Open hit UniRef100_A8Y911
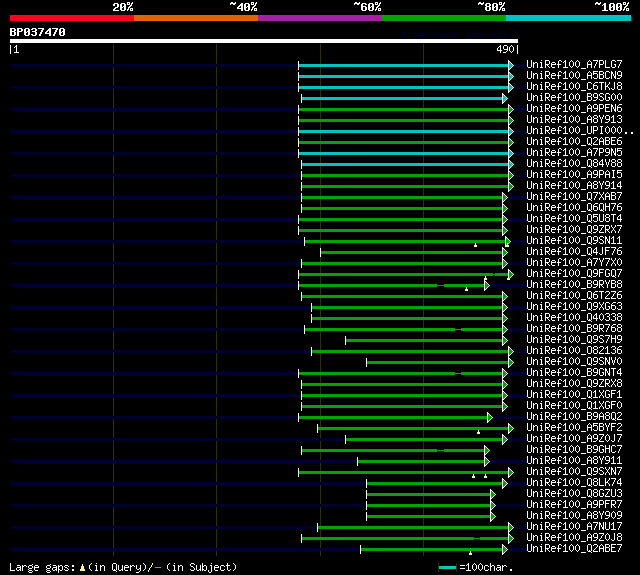 tap(574, 461)
